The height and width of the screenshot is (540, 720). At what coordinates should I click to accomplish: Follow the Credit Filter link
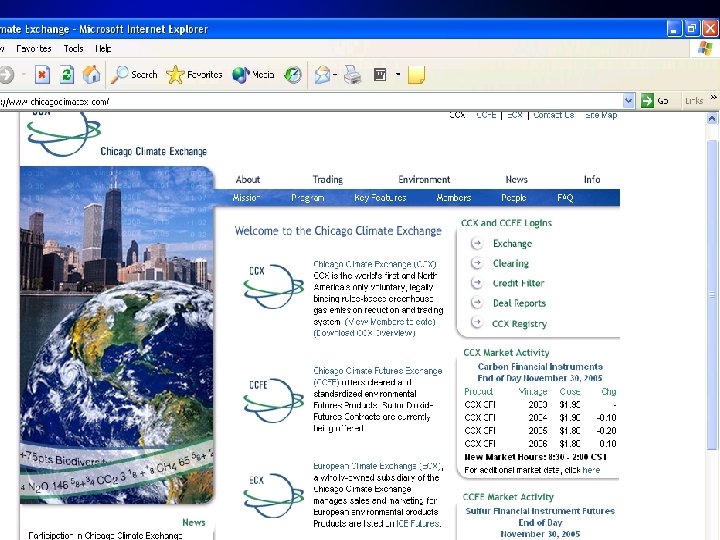click(518, 283)
